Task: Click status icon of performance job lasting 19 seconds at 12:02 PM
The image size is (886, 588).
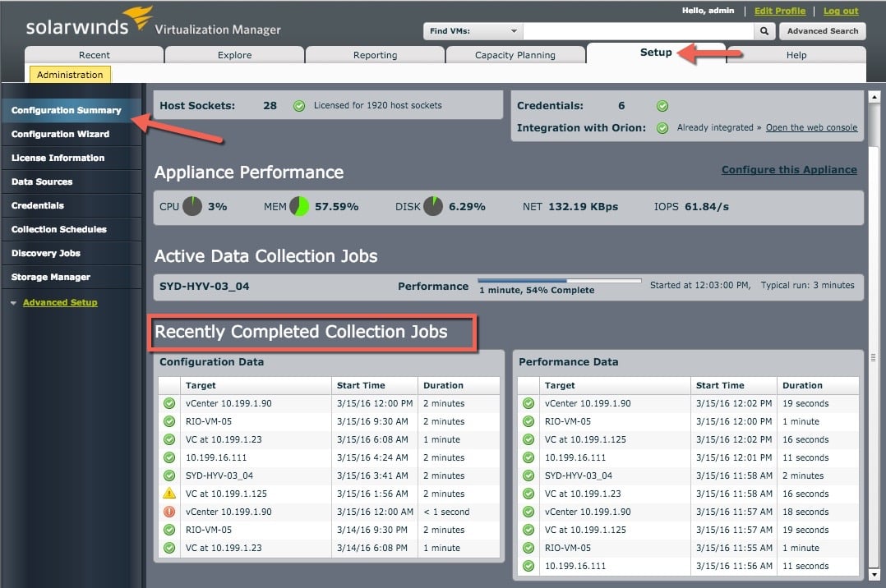Action: coord(528,403)
